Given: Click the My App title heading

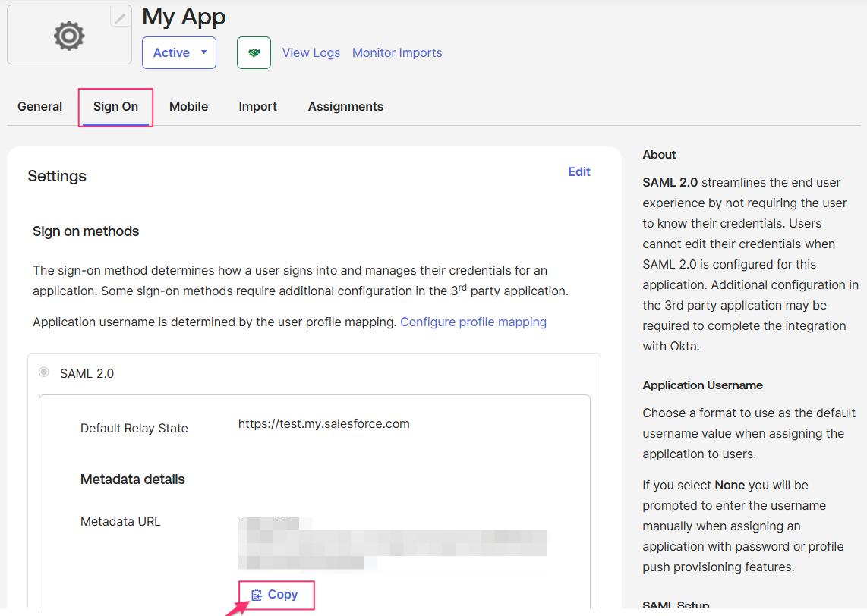Looking at the screenshot, I should coord(184,16).
